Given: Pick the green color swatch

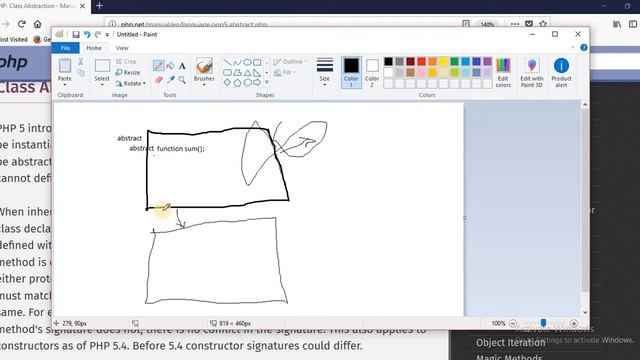Looking at the screenshot, I should pyautogui.click(x=454, y=62).
